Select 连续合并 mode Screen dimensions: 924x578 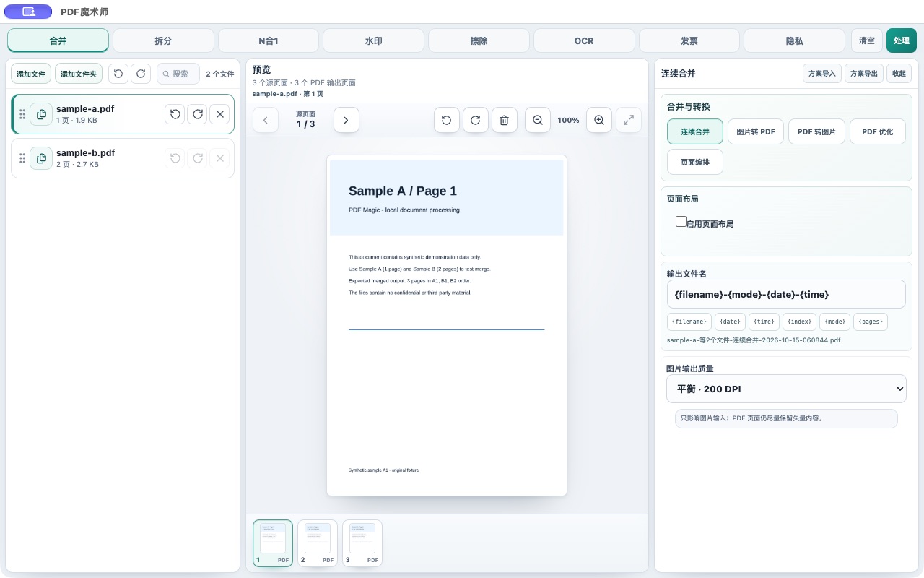point(695,132)
